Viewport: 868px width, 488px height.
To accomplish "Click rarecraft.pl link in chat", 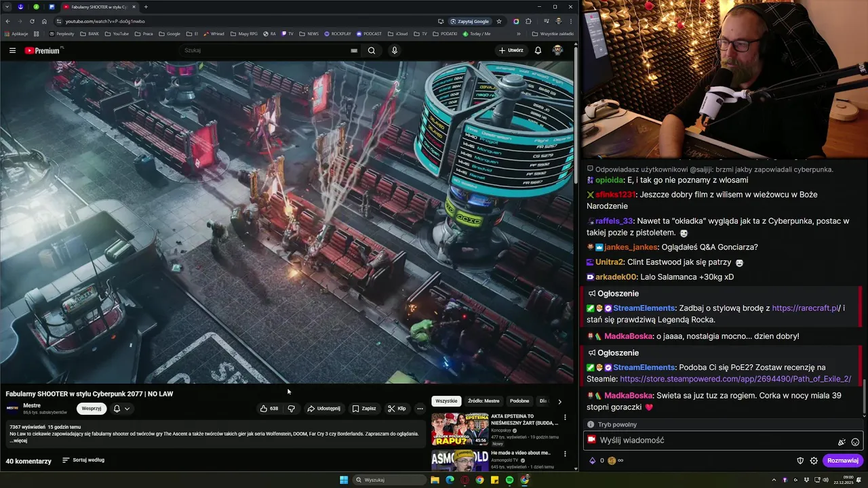I will pyautogui.click(x=805, y=308).
